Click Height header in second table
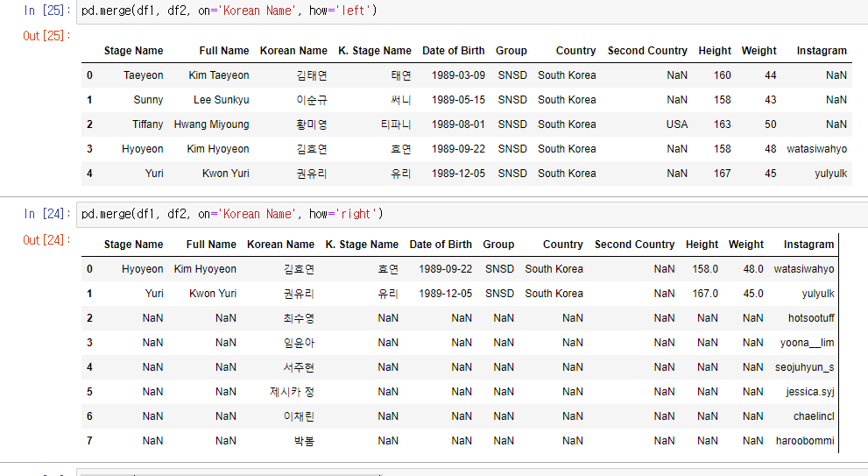This screenshot has height=476, width=868. 702,245
